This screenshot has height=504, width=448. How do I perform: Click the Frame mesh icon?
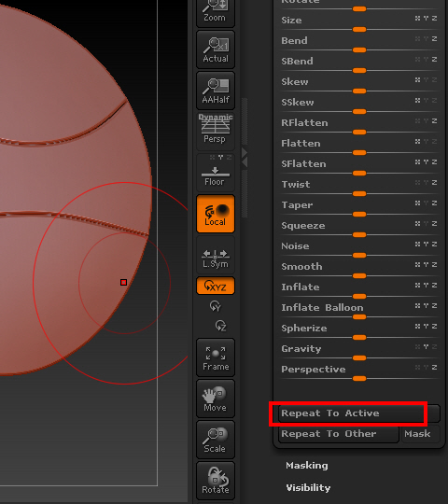pyautogui.click(x=216, y=357)
